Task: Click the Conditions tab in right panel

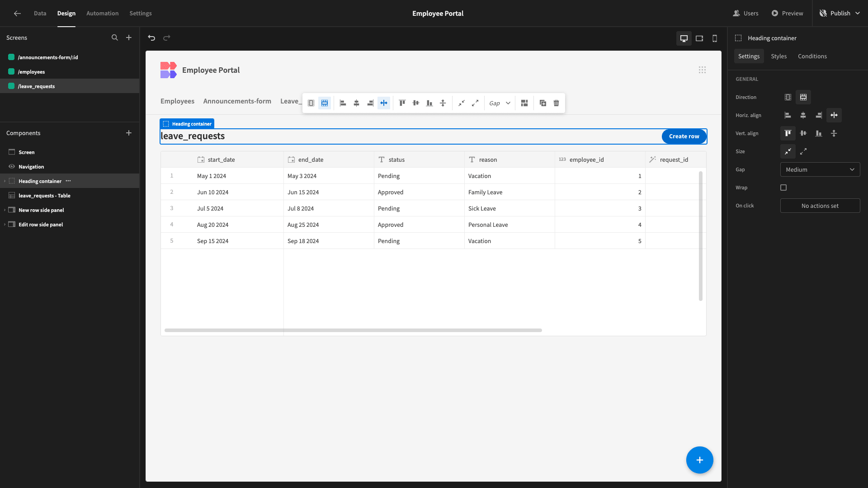Action: tap(812, 56)
